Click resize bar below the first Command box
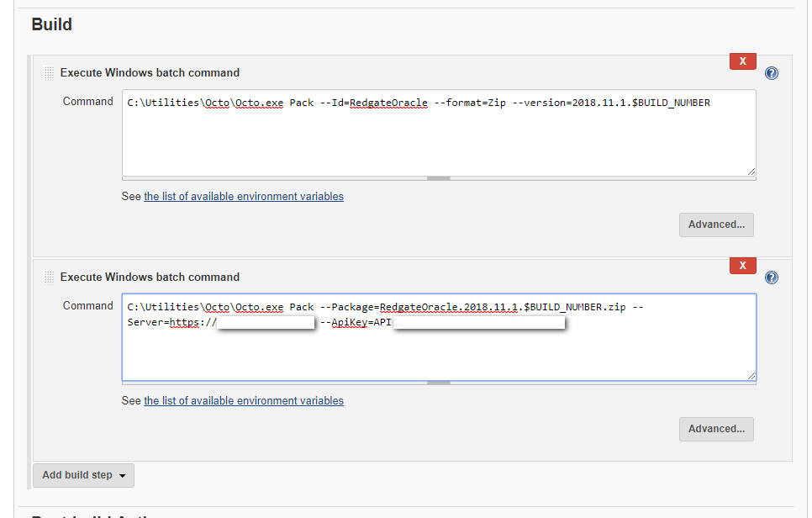 438,178
